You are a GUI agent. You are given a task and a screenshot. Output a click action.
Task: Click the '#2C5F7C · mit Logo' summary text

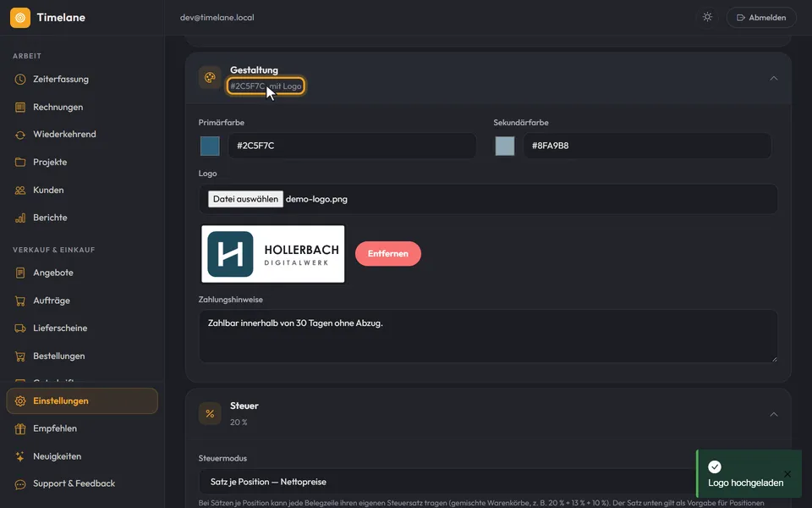point(266,86)
